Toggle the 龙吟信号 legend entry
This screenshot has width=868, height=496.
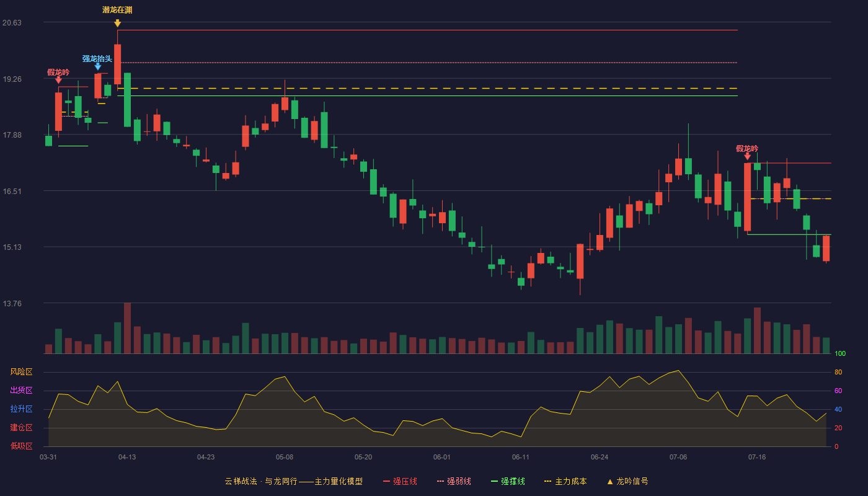point(627,481)
